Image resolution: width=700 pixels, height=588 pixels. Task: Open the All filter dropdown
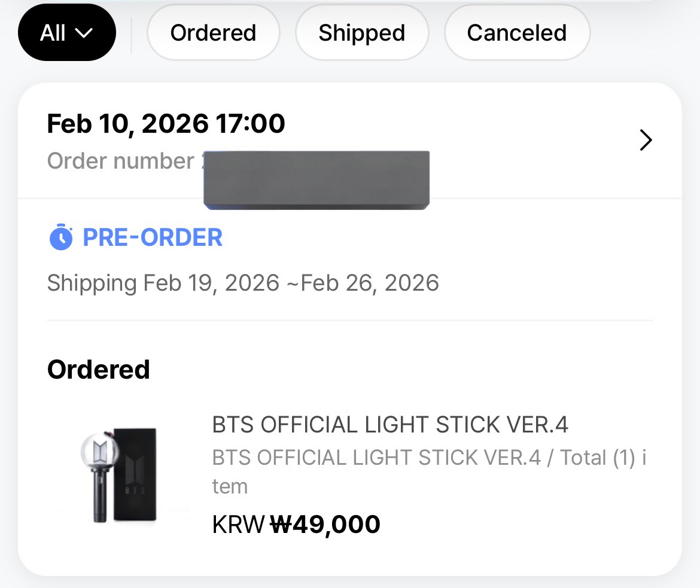pos(67,32)
